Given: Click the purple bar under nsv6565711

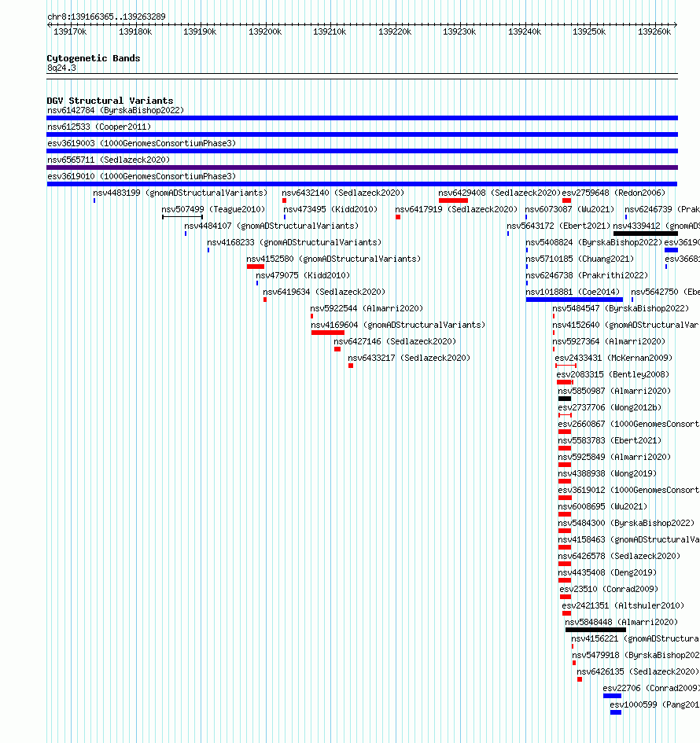Looking at the screenshot, I should click(362, 167).
